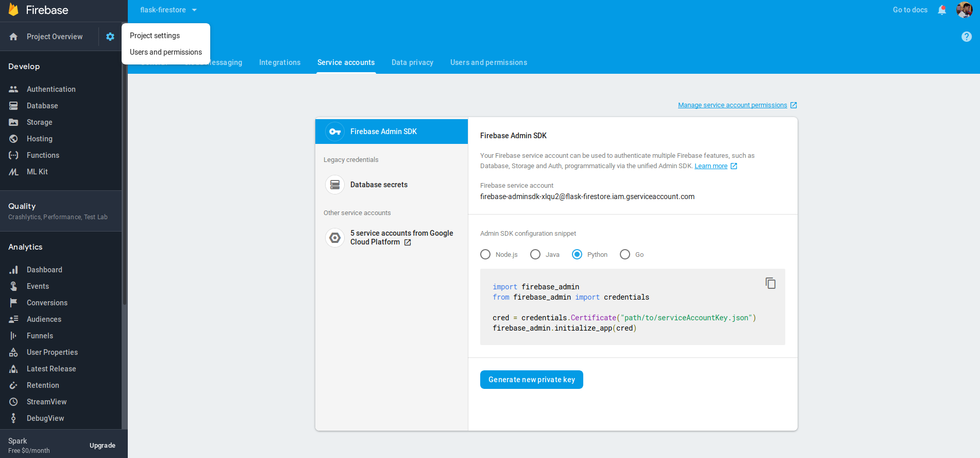This screenshot has height=458, width=980.
Task: Click the Upgrade plan button
Action: click(x=103, y=446)
